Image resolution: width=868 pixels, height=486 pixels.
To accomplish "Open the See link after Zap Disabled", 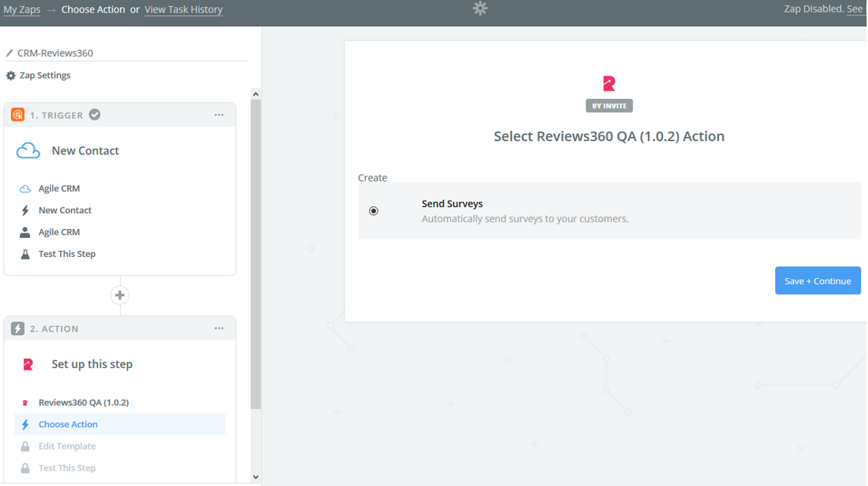I will (x=855, y=9).
